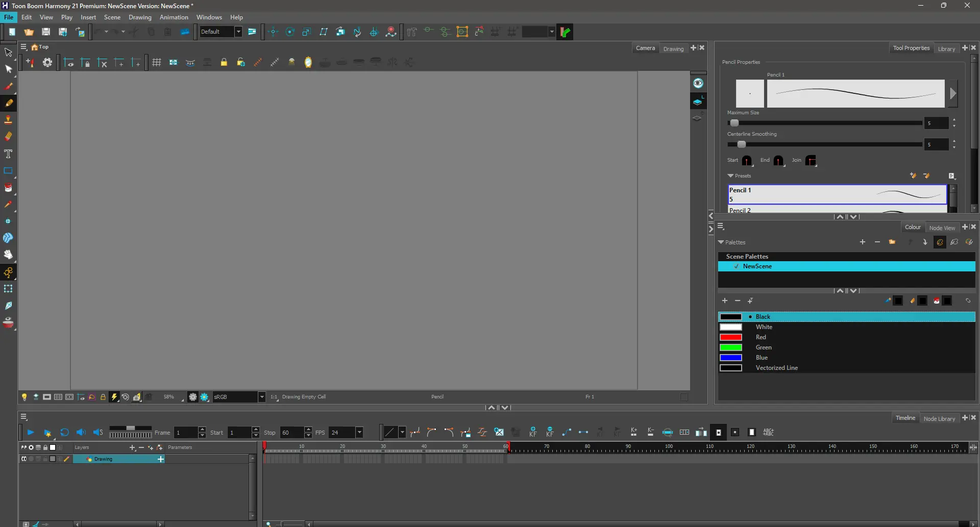980x527 pixels.
Task: Open the sRGB colour space dropdown
Action: point(261,397)
